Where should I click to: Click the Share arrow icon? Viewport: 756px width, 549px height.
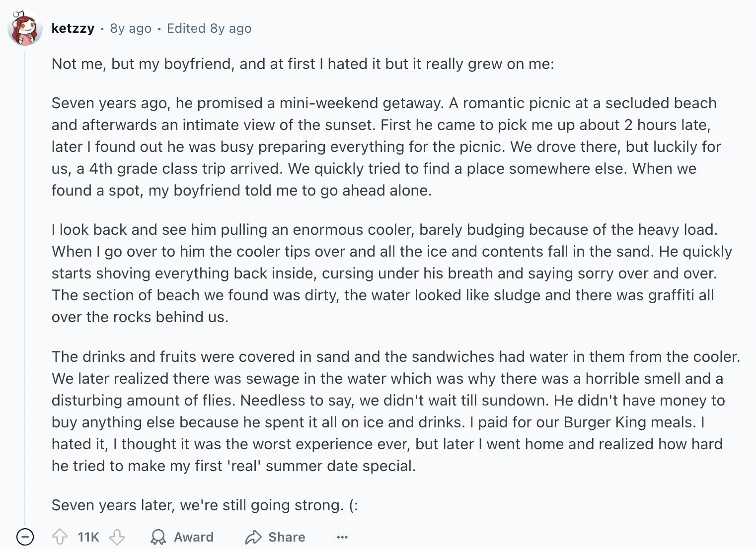253,537
